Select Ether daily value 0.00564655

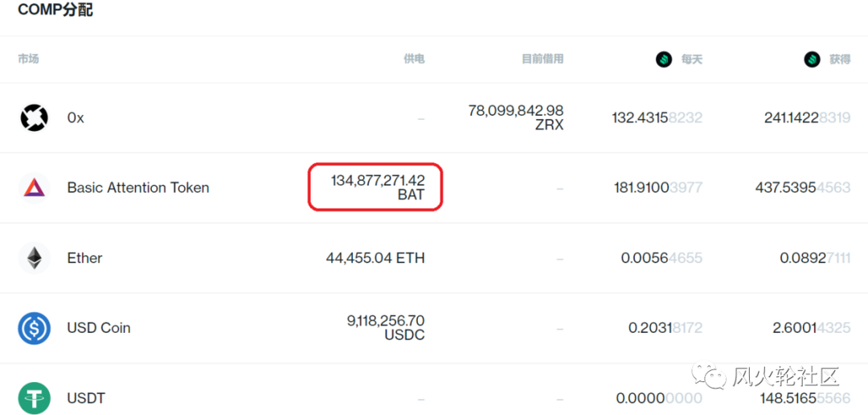tap(661, 258)
